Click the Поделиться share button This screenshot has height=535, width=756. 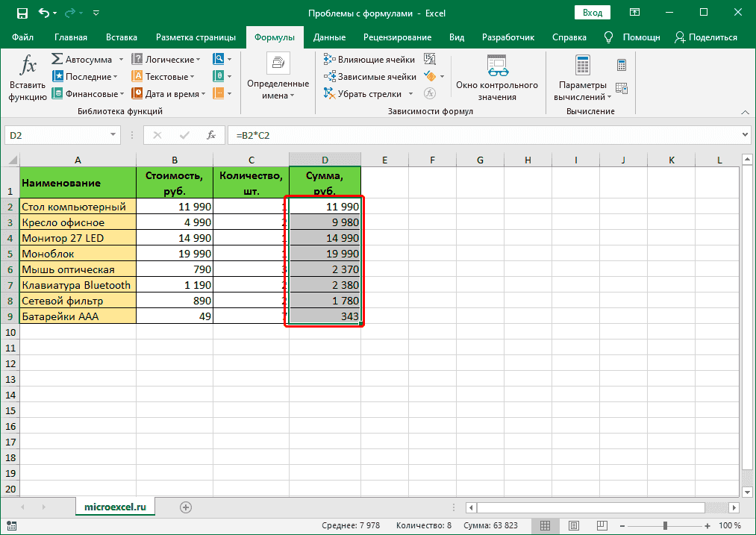point(705,37)
